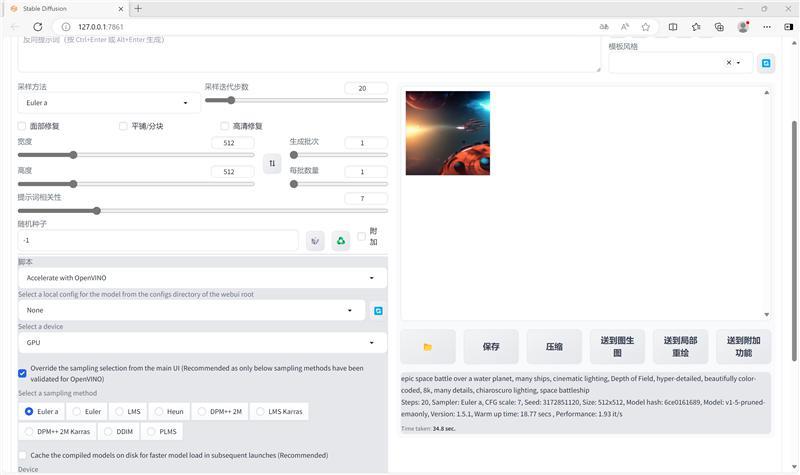This screenshot has height=475, width=800.
Task: Open the local config None dropdown
Action: [191, 310]
